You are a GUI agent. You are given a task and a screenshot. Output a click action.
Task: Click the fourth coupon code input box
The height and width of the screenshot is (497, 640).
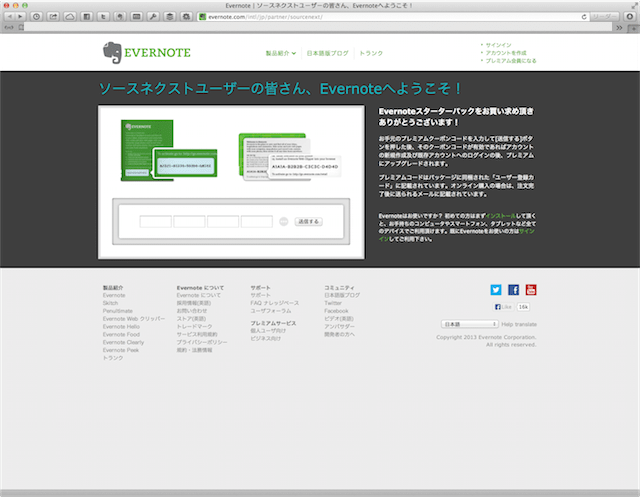[x=257, y=222]
